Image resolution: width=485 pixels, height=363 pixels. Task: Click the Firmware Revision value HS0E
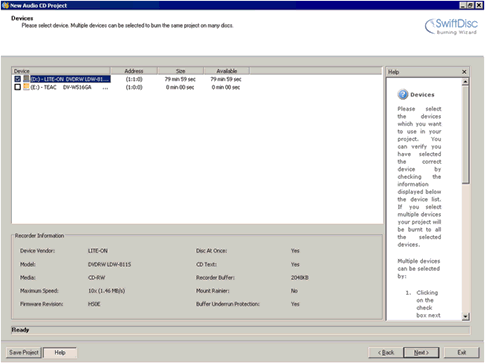(x=94, y=304)
